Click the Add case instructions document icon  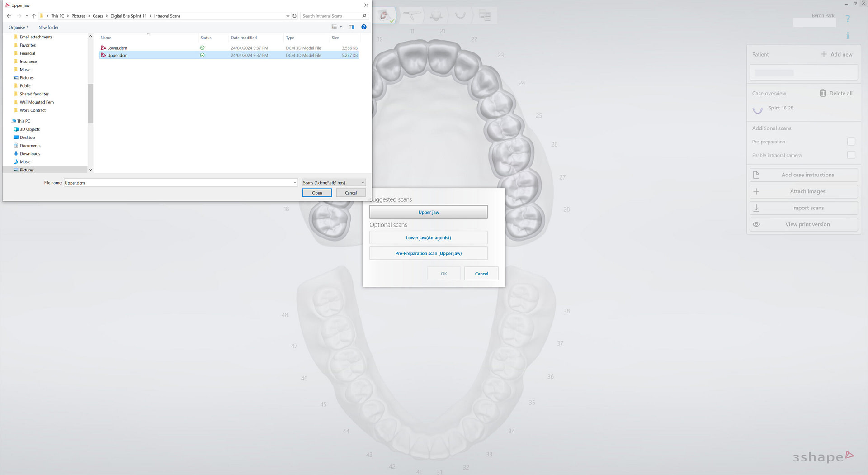tap(756, 175)
